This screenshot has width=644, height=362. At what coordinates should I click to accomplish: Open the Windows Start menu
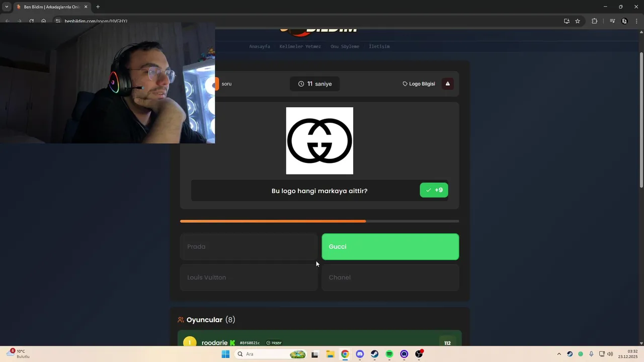(x=225, y=354)
